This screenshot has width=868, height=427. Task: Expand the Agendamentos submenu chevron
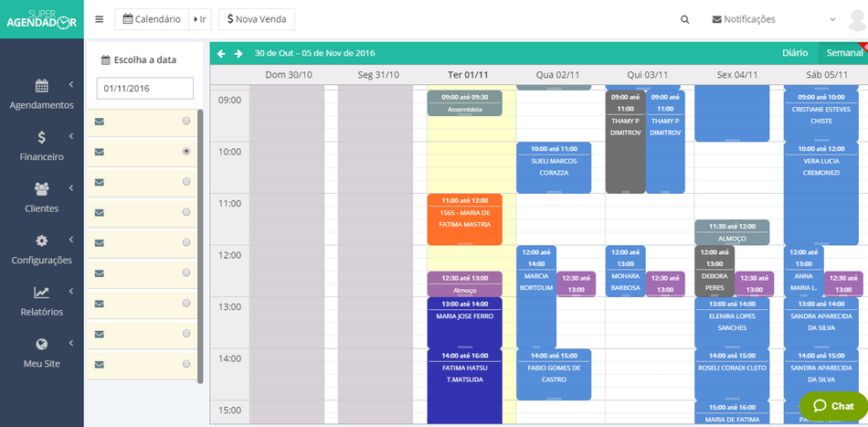(71, 84)
